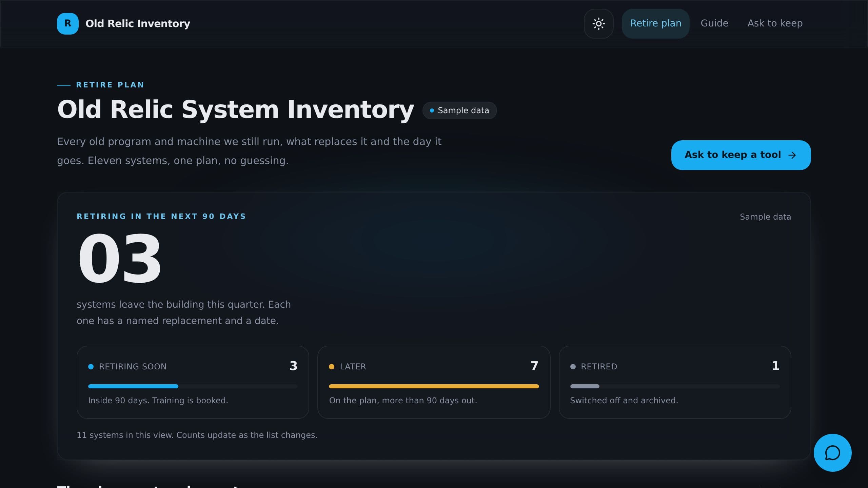Click the large 03 counter

pos(119,258)
